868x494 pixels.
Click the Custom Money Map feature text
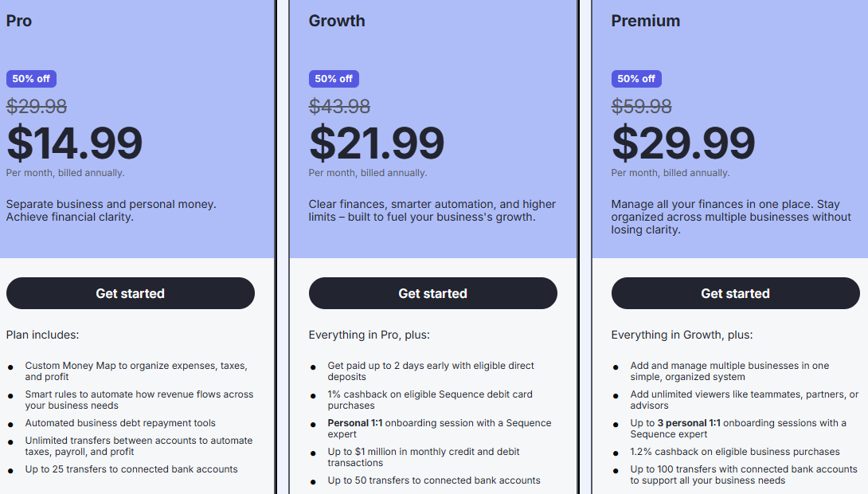point(135,371)
